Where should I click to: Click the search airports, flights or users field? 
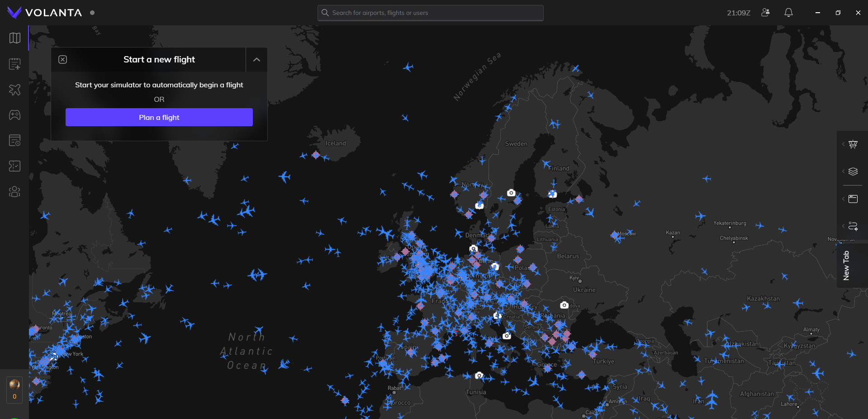click(431, 13)
